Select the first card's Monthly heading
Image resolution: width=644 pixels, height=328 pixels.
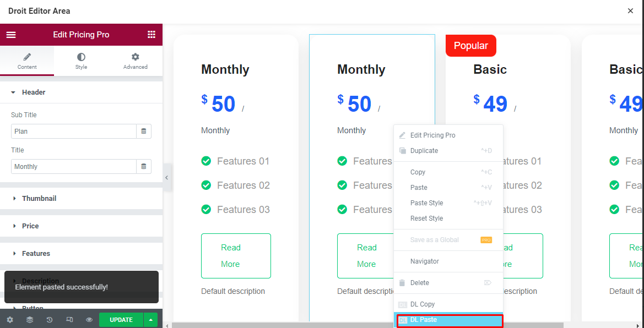click(x=225, y=69)
